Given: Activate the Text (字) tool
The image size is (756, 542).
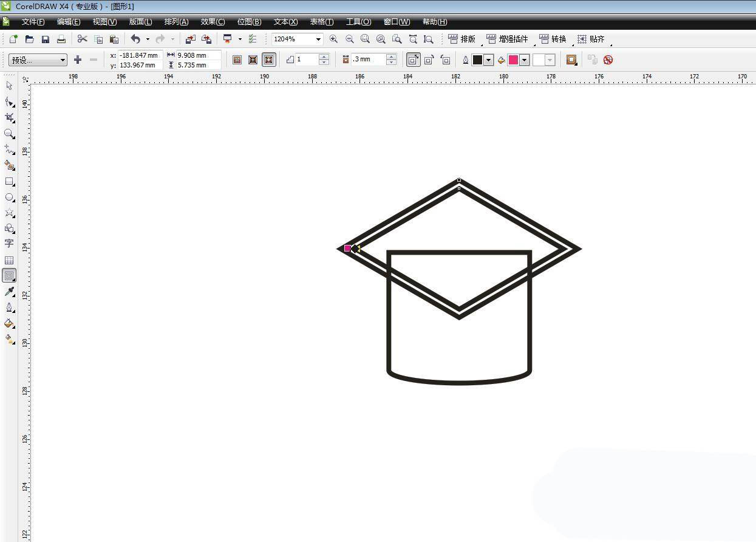Looking at the screenshot, I should (9, 244).
